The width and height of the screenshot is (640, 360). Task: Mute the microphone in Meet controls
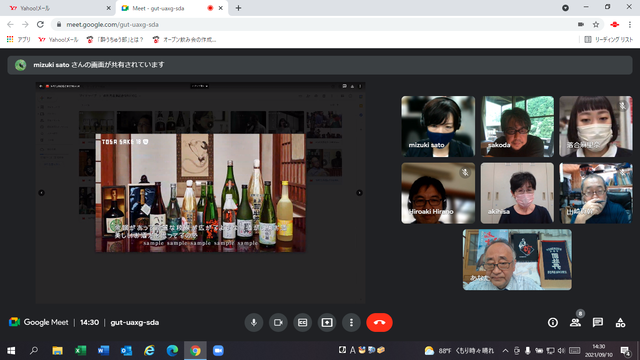253,322
